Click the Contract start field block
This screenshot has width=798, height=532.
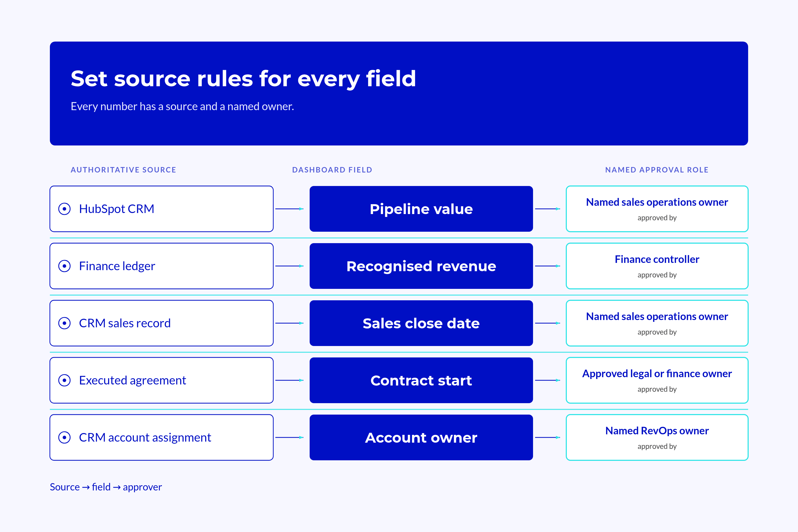point(421,380)
